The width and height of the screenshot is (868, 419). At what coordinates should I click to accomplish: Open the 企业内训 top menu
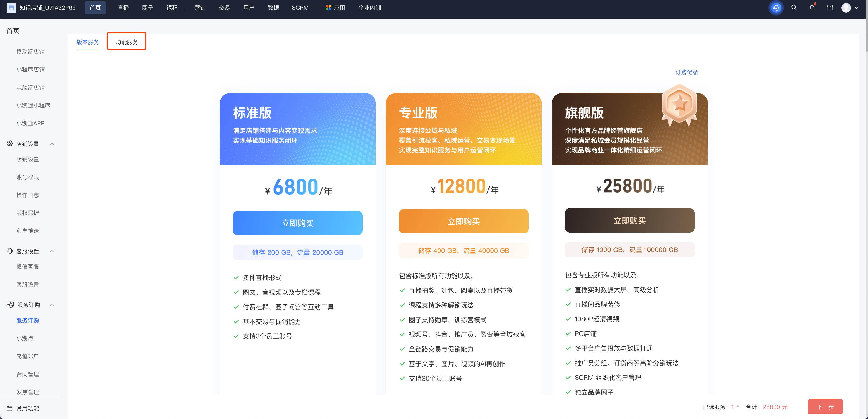pos(369,8)
